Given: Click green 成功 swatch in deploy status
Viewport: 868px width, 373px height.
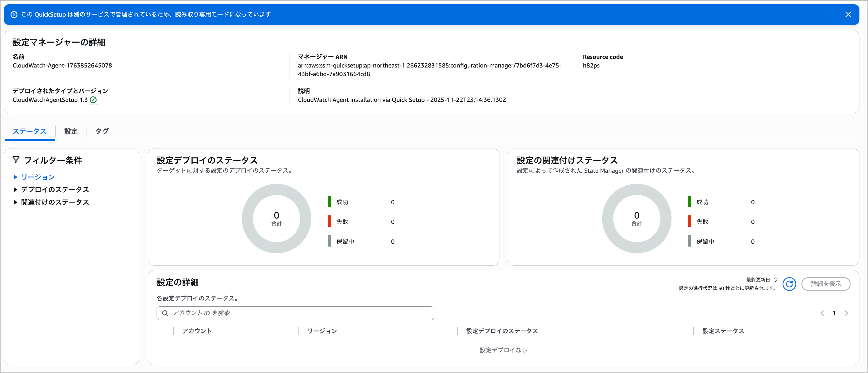Looking at the screenshot, I should (329, 202).
